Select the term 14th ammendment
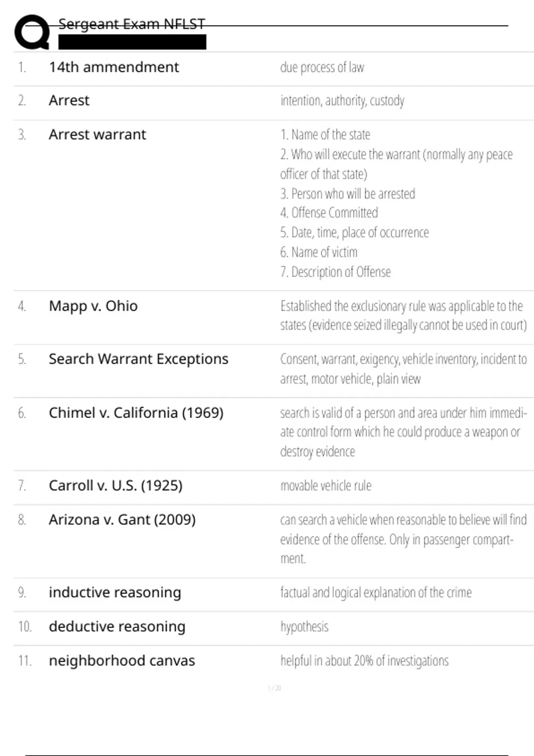This screenshot has width=534, height=756. click(114, 67)
